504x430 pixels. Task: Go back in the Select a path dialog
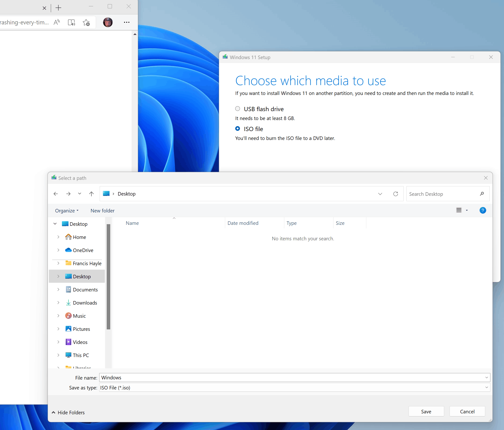click(56, 194)
